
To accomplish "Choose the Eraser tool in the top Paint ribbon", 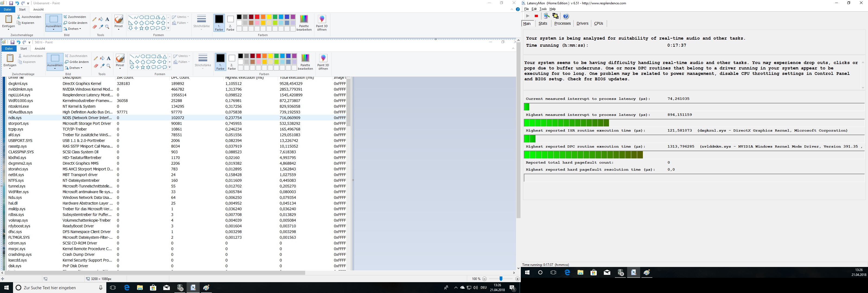I will [x=95, y=27].
